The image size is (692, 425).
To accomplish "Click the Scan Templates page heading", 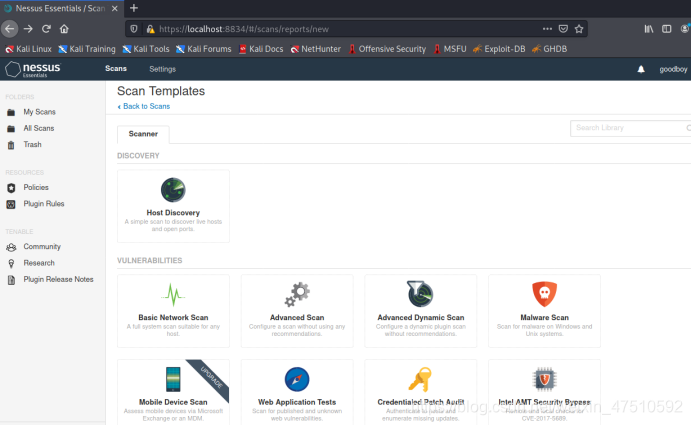I will click(161, 91).
